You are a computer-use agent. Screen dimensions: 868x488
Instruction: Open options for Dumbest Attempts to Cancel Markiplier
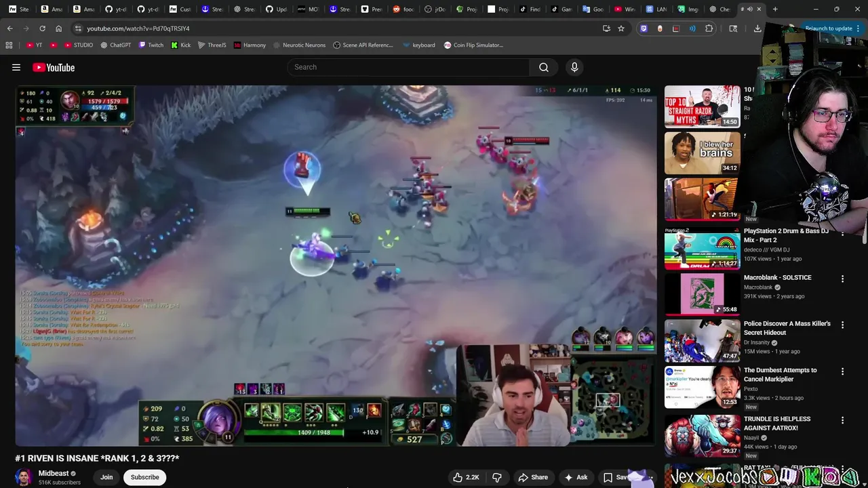pyautogui.click(x=842, y=371)
